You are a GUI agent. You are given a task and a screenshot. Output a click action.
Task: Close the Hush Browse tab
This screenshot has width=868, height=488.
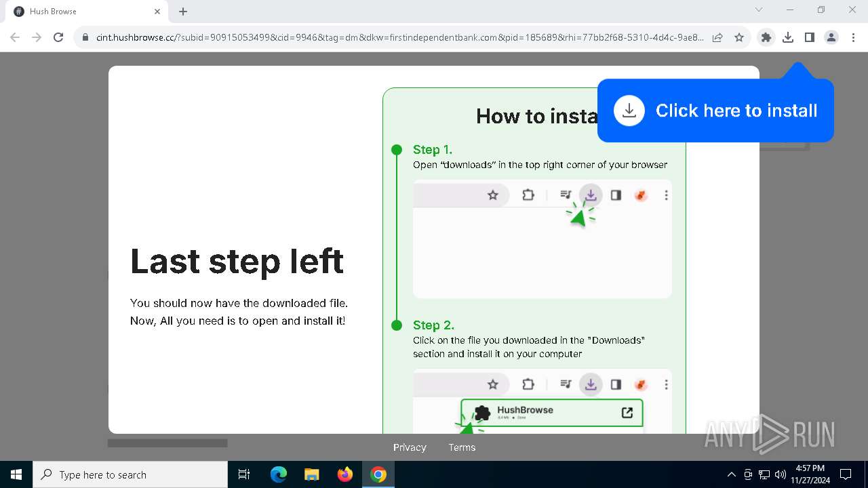pos(157,12)
